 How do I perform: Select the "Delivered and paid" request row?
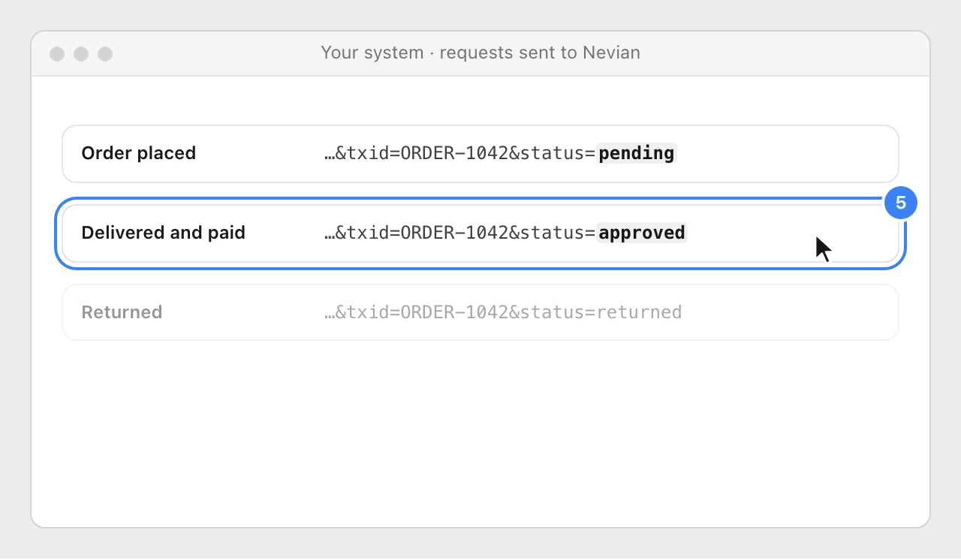click(480, 233)
